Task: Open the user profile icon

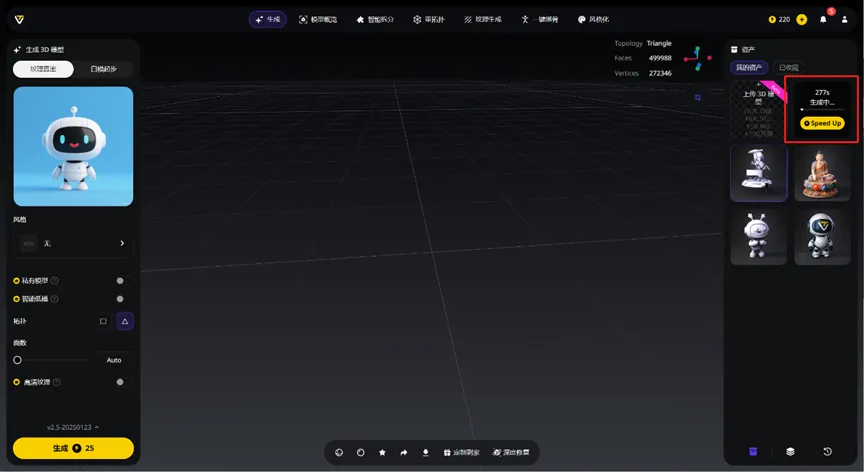Action: [x=844, y=19]
